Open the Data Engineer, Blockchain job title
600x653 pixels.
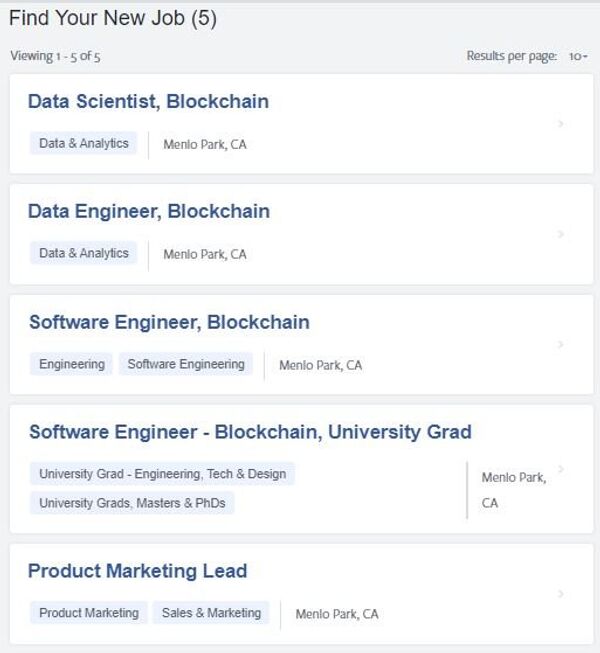point(148,211)
